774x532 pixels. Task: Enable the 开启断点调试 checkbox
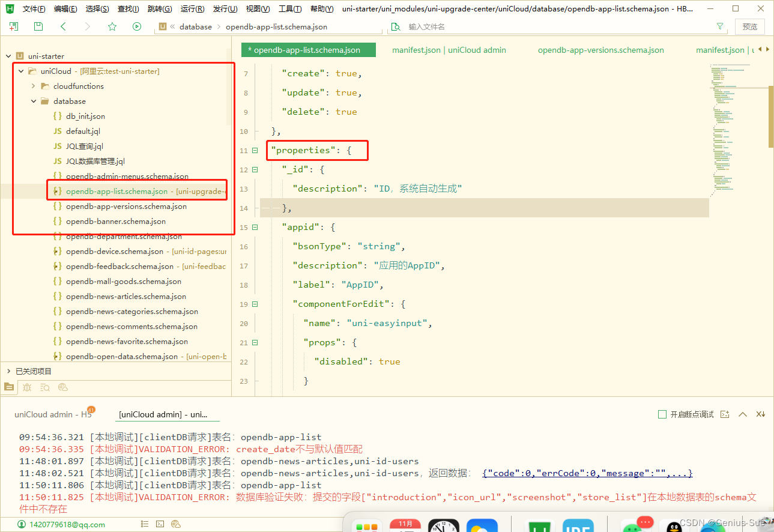point(662,414)
